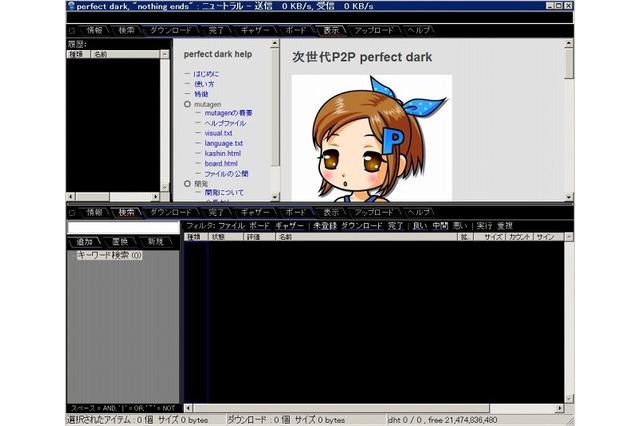This screenshot has width=640, height=426.
Task: Open the 情報 tab in the top pane
Action: click(95, 30)
